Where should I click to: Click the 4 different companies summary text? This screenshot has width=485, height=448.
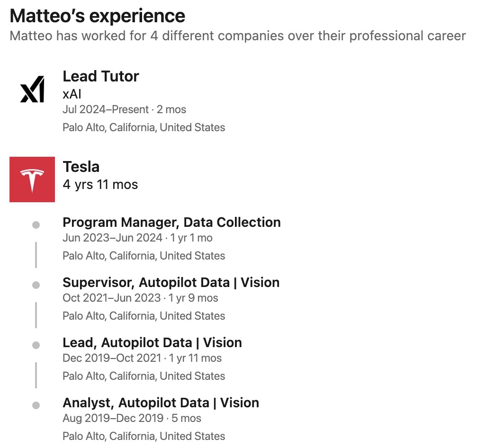237,36
